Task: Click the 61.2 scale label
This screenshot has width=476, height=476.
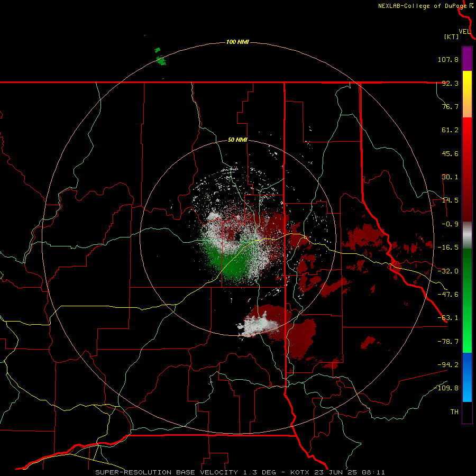Action: 450,130
